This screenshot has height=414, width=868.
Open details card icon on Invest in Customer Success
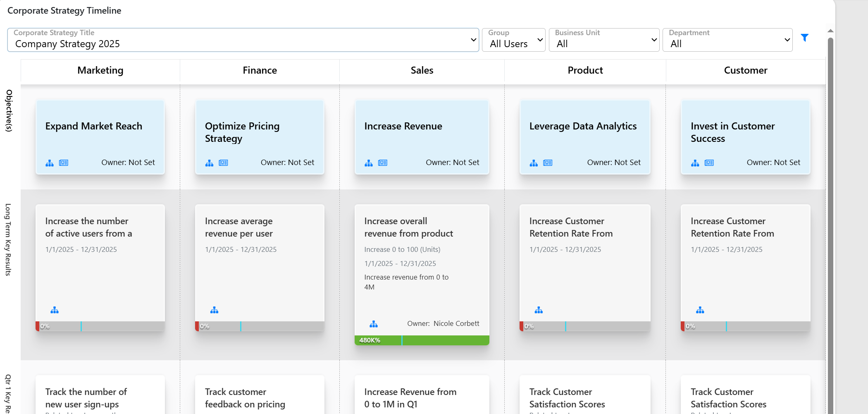coord(709,163)
